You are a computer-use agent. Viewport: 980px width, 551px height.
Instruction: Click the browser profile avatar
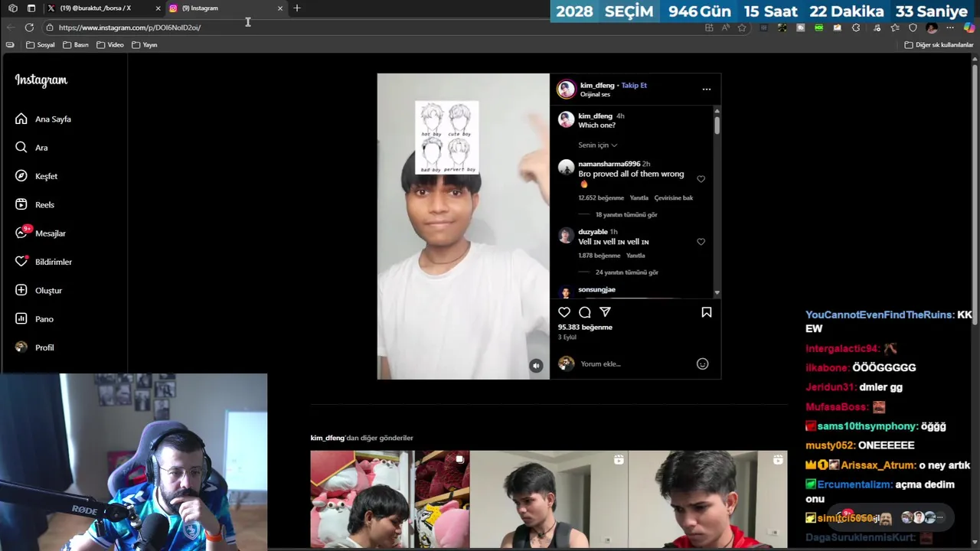pos(931,28)
